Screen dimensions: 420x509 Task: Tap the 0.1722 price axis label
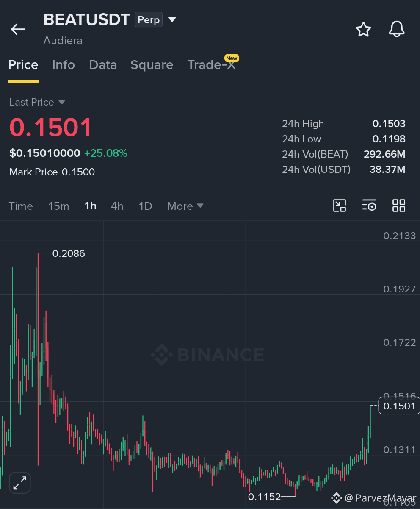point(400,342)
